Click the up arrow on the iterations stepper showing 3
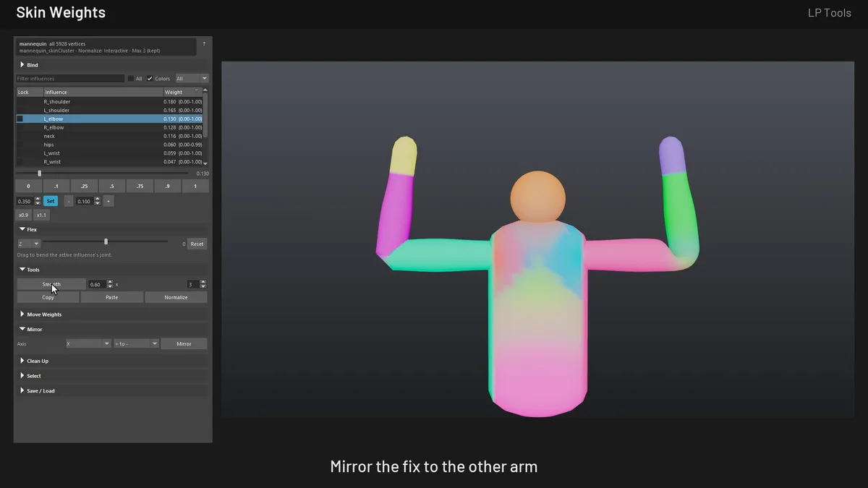The image size is (868, 488). point(203,282)
